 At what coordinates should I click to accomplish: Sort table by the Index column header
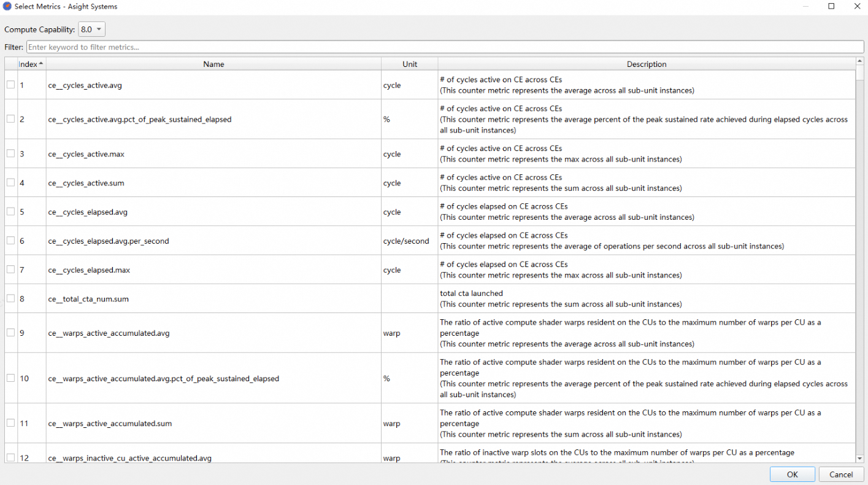[31, 64]
